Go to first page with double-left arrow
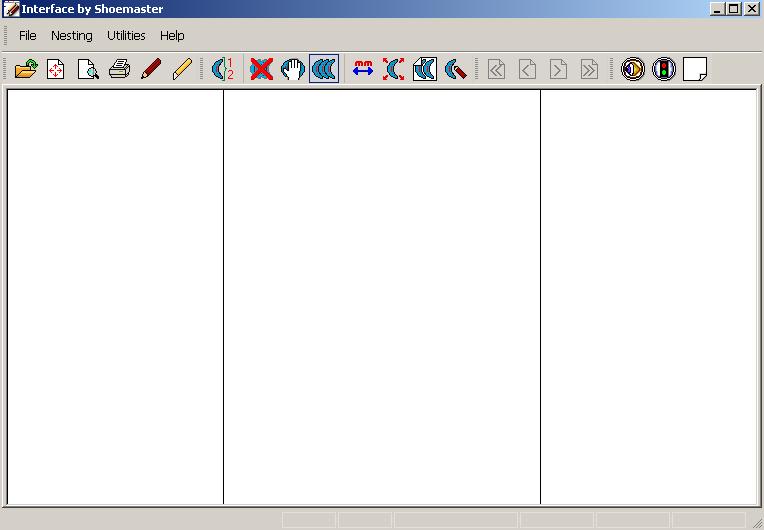The height and width of the screenshot is (530, 764). tap(496, 69)
